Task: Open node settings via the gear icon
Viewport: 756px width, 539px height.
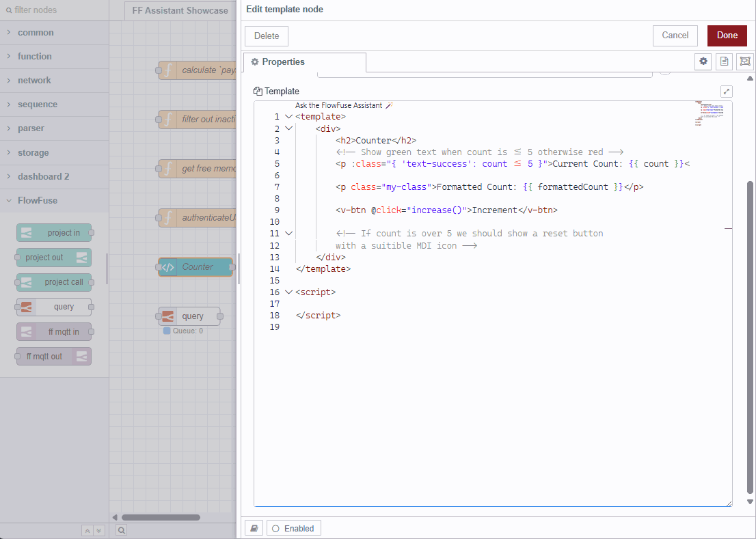Action: tap(703, 61)
